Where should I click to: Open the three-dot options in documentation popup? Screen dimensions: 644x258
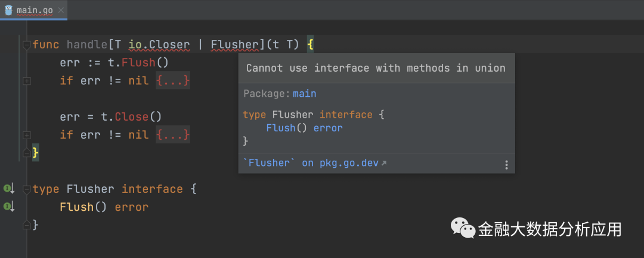[506, 165]
